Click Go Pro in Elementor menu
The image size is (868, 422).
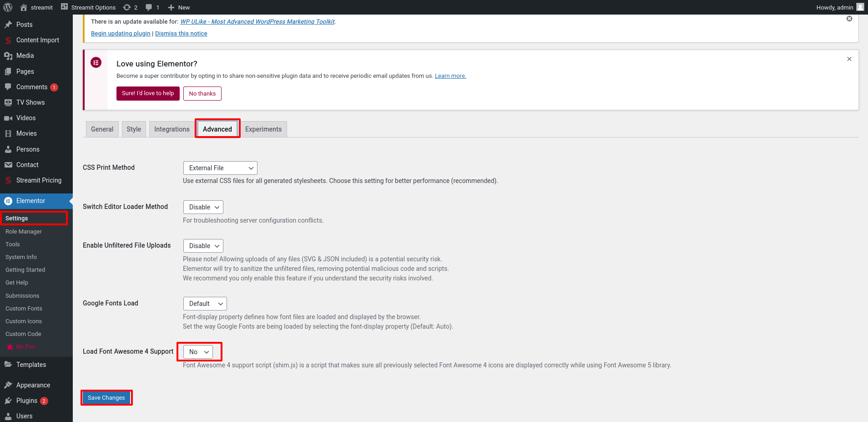click(21, 347)
